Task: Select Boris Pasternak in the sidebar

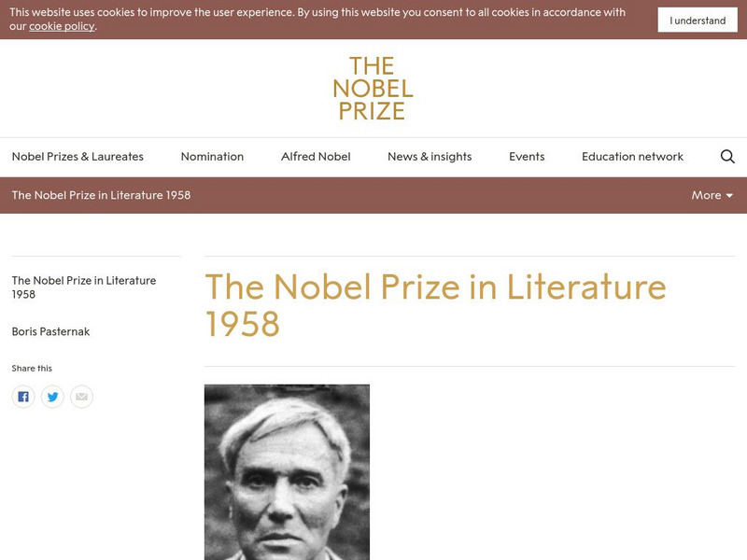Action: point(50,331)
